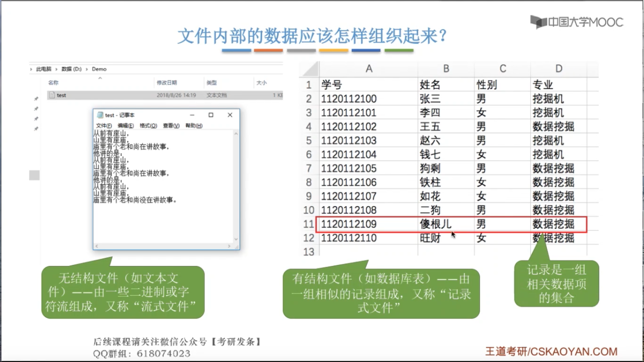Maximize the test Notepad window

(x=211, y=115)
